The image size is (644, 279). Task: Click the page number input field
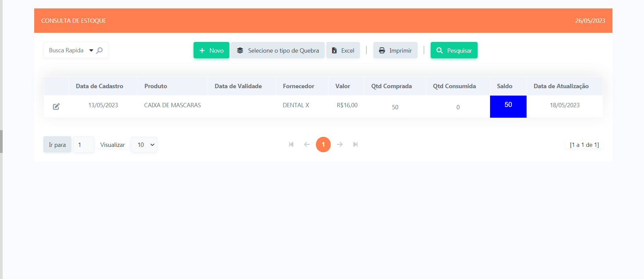coord(84,145)
